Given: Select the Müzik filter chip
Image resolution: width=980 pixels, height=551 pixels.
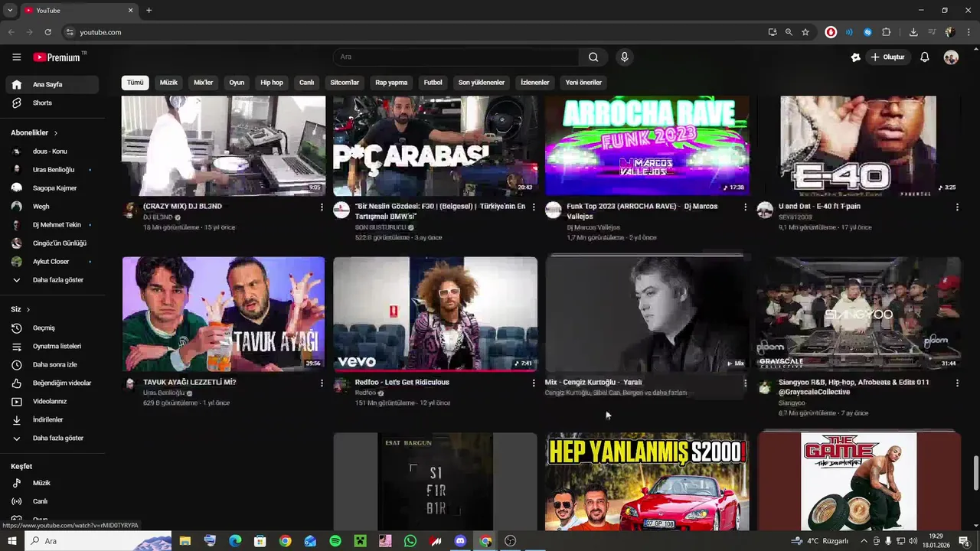Looking at the screenshot, I should [x=168, y=83].
